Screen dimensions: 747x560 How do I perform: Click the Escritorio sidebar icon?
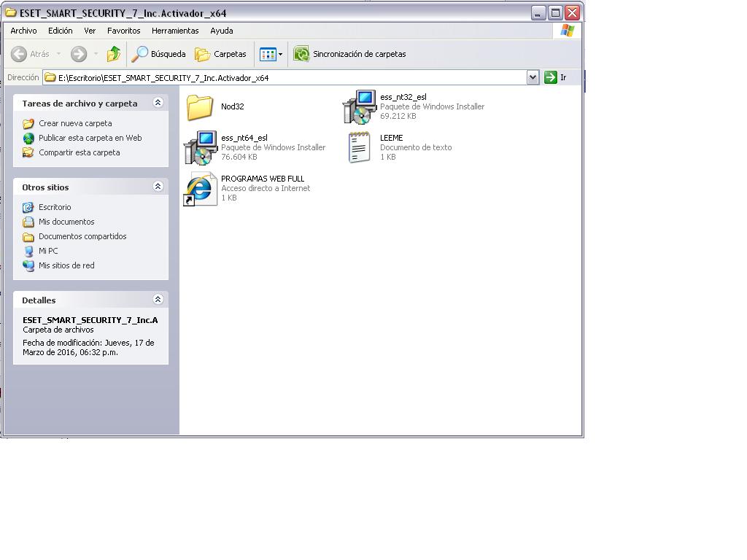(28, 208)
